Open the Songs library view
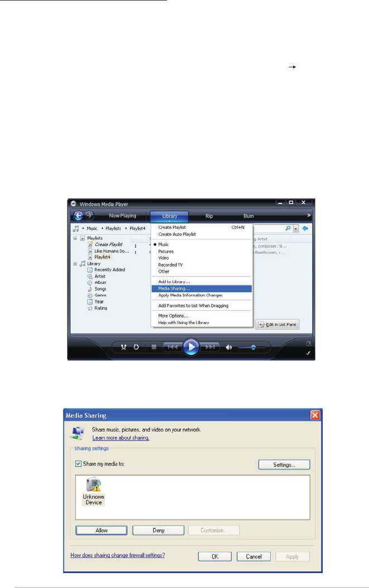Image resolution: width=369 pixels, height=588 pixels. 100,289
